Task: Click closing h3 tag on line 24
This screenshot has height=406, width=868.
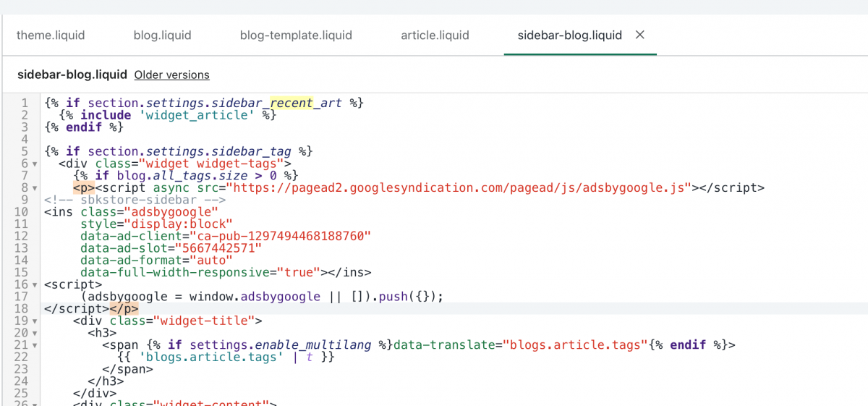Action: point(106,381)
